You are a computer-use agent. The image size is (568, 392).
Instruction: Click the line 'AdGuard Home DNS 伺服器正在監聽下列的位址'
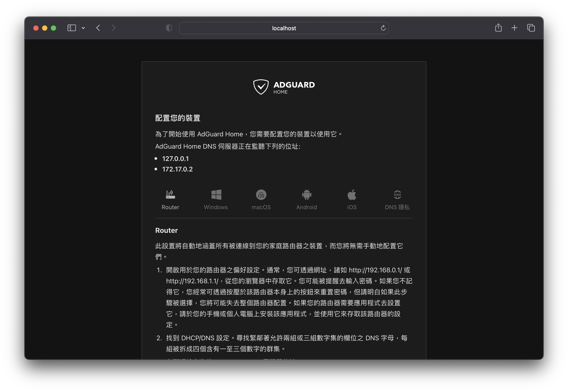click(228, 146)
